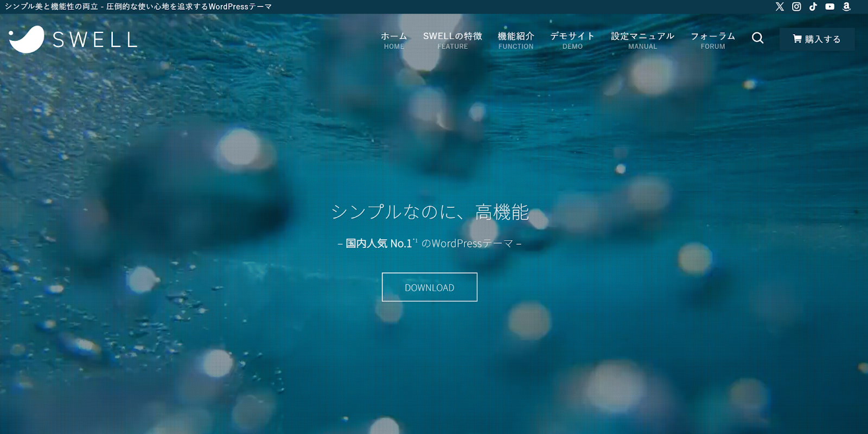This screenshot has height=434, width=868.
Task: Click the TikTok icon in top bar
Action: [813, 7]
